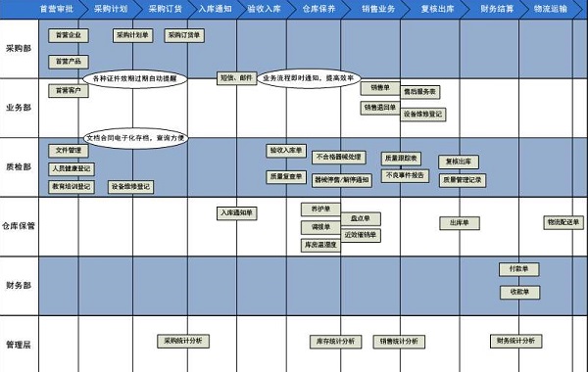The height and width of the screenshot is (372, 588).
Task: Open 设备维修登记 in the 业务部 row
Action: tap(423, 115)
